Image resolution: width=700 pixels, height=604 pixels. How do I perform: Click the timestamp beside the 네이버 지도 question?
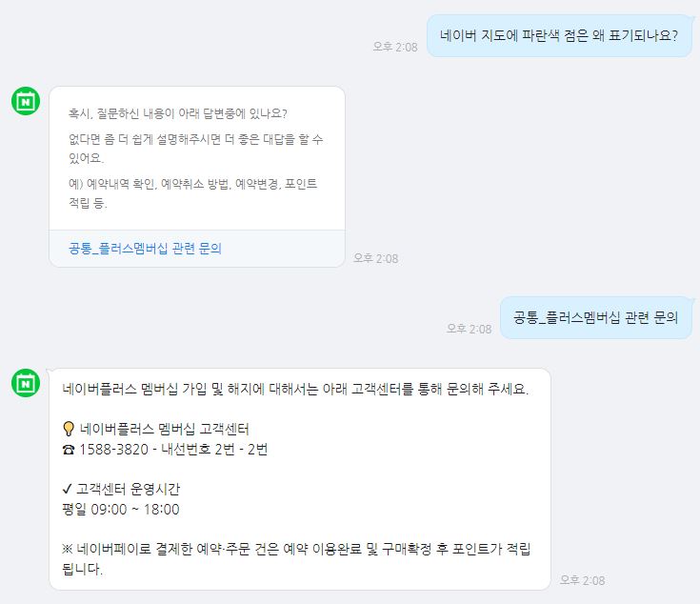tap(395, 47)
